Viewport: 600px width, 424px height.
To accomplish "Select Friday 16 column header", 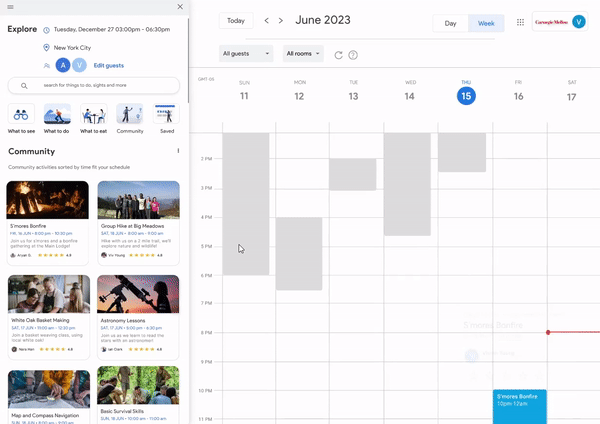I will (x=518, y=91).
